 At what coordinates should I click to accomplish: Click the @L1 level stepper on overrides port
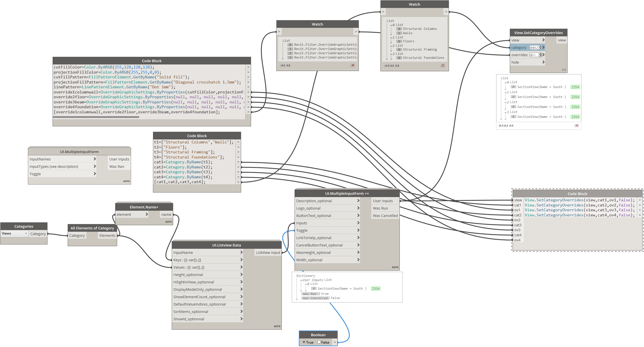pyautogui.click(x=541, y=55)
